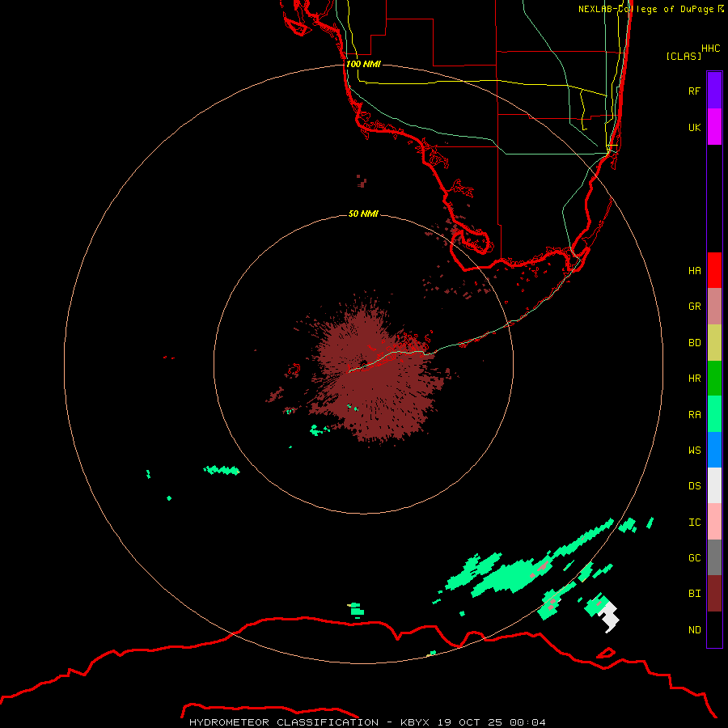The height and width of the screenshot is (728, 728).
Task: Click the BI biological brown swatch
Action: point(714,594)
